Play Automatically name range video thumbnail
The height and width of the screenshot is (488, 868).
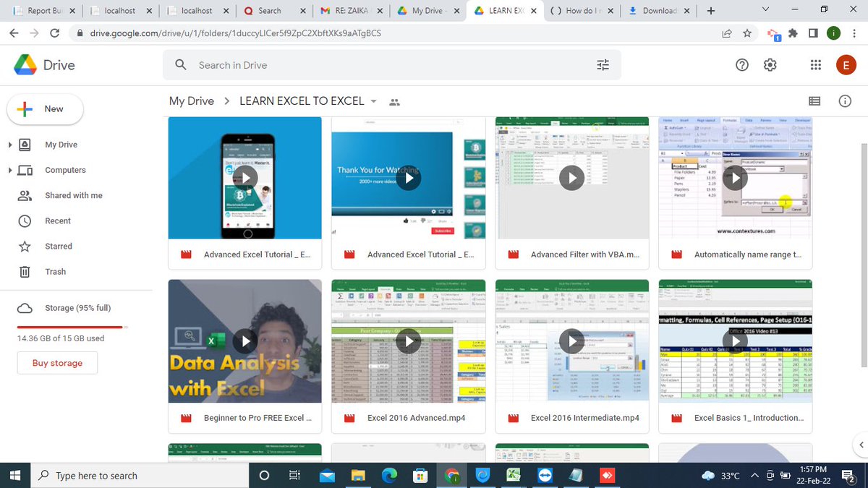pos(735,178)
